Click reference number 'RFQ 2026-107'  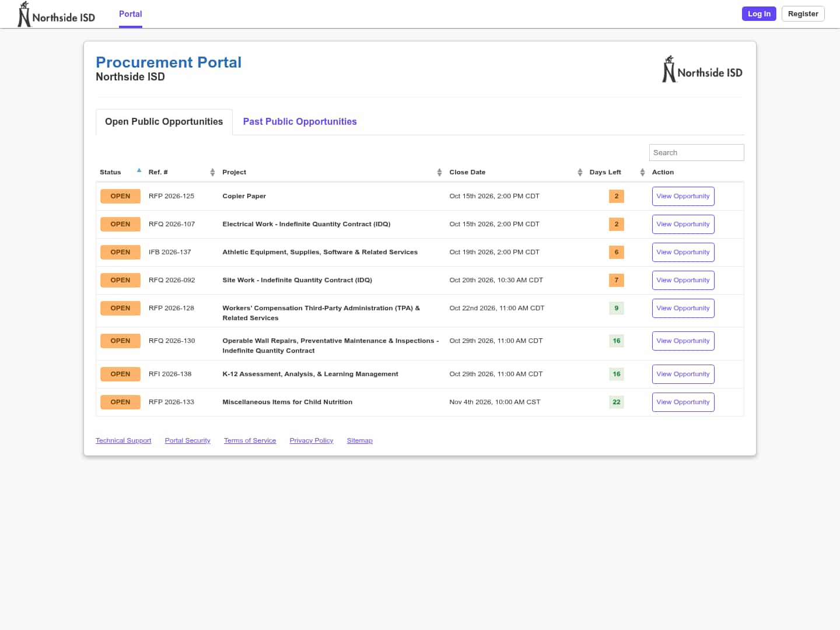coord(171,224)
